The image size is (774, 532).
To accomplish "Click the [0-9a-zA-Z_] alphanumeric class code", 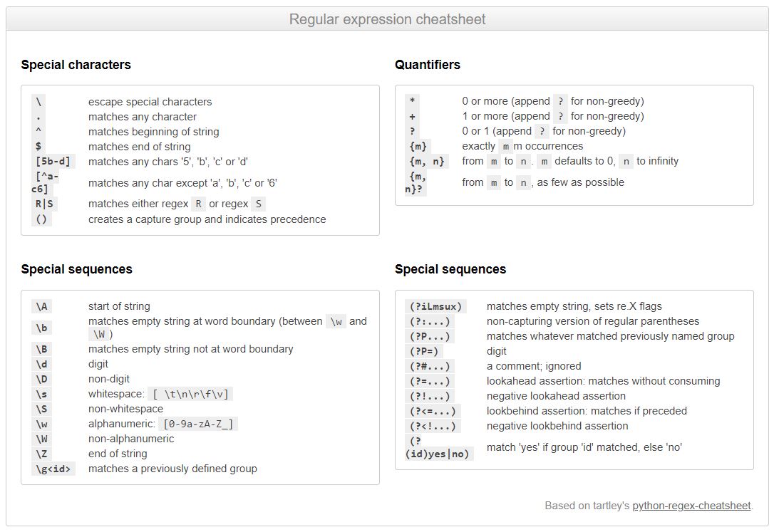I will click(198, 424).
